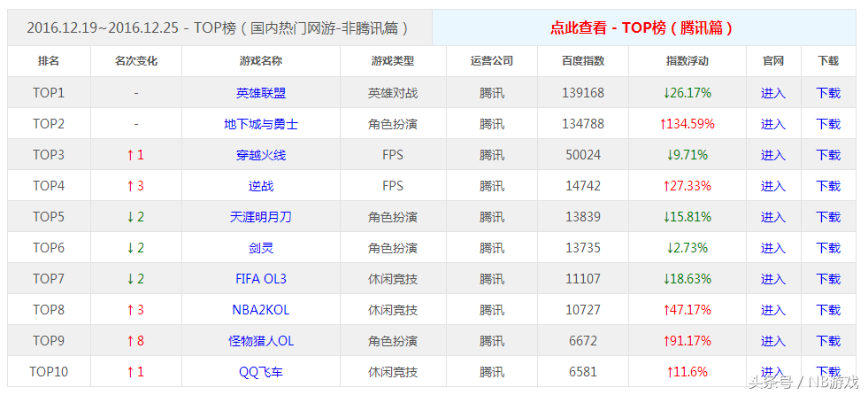The image size is (868, 395).
Task: Select the TOP10 rank cell
Action: coord(49,372)
